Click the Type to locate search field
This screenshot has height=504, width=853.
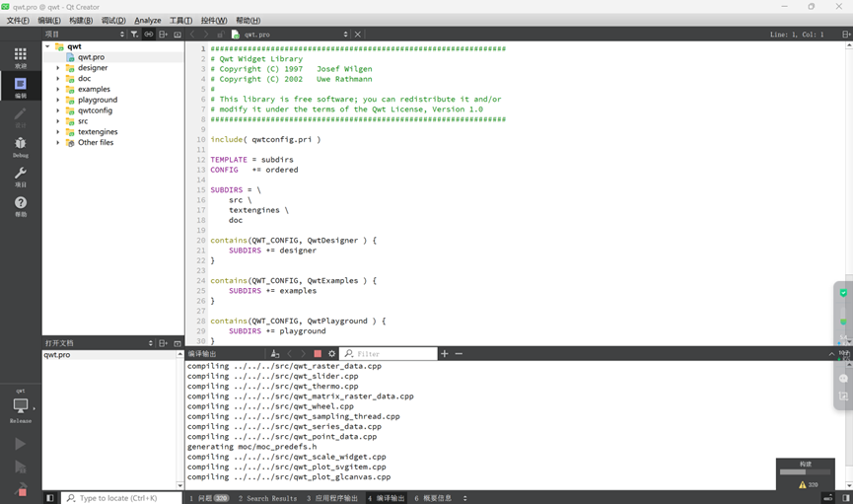tap(122, 498)
